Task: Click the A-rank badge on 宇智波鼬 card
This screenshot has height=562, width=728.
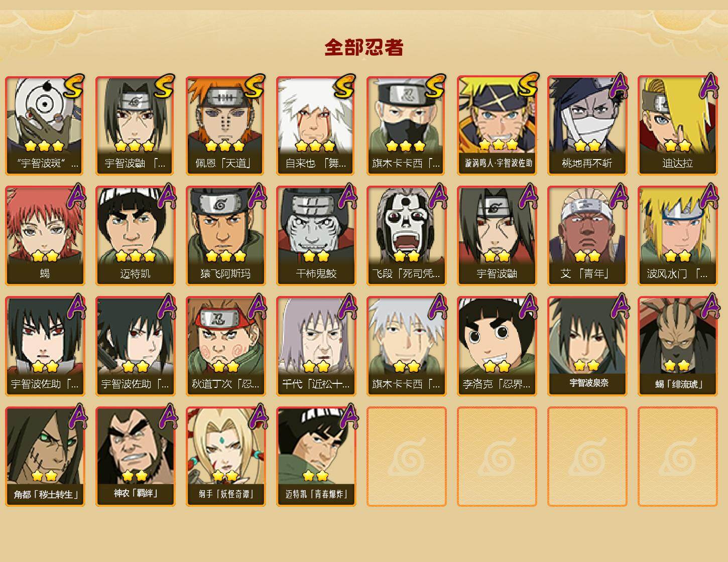Action: (528, 196)
